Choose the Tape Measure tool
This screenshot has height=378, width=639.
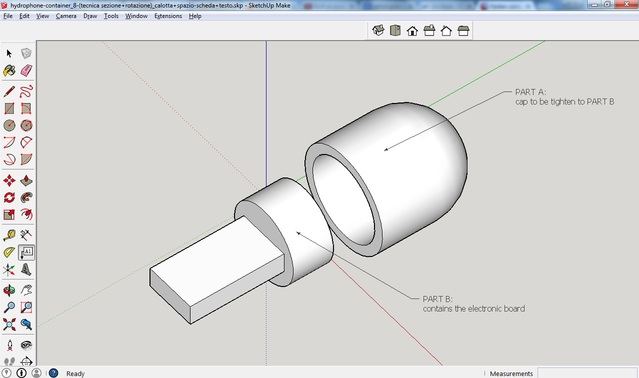[9, 235]
